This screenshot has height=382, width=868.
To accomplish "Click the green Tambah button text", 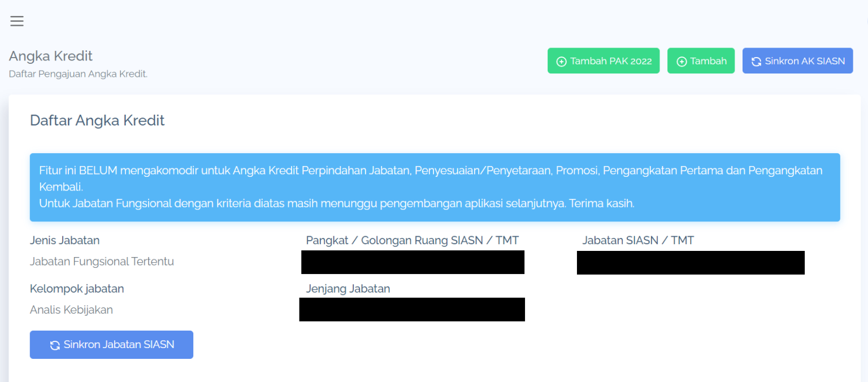I will pos(708,61).
